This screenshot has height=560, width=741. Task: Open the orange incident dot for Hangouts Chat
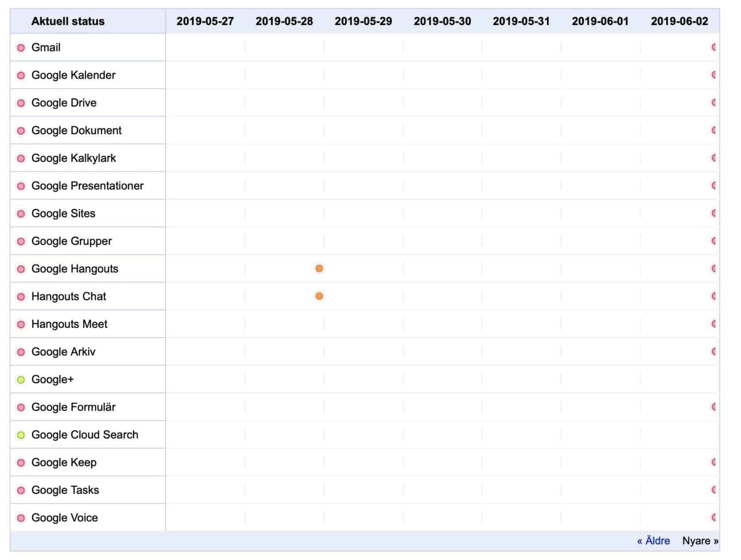click(319, 296)
